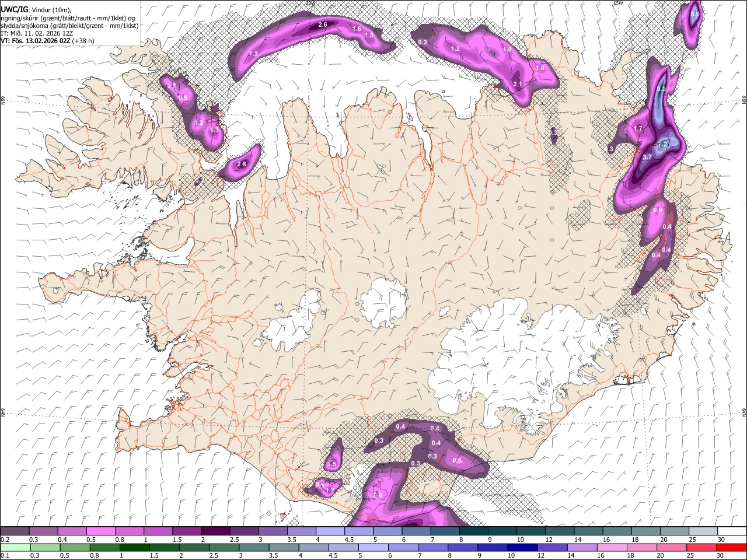Click the 1.6 precipitation value on the map
Screen dimensions: 747x560
click(357, 29)
